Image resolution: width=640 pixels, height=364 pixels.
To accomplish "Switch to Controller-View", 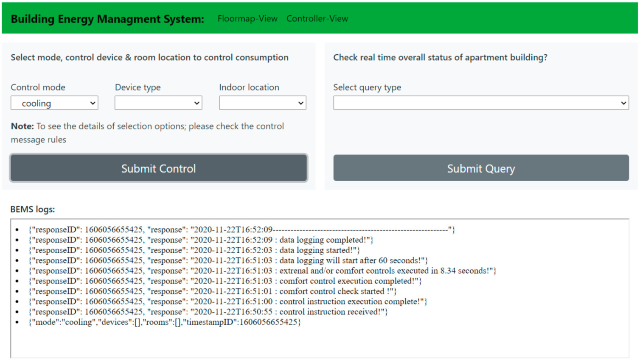I will tap(317, 19).
